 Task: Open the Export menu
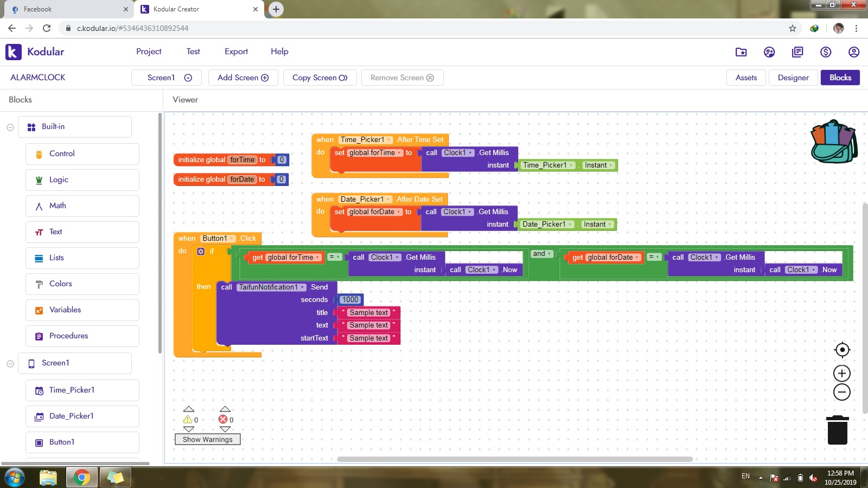(236, 52)
